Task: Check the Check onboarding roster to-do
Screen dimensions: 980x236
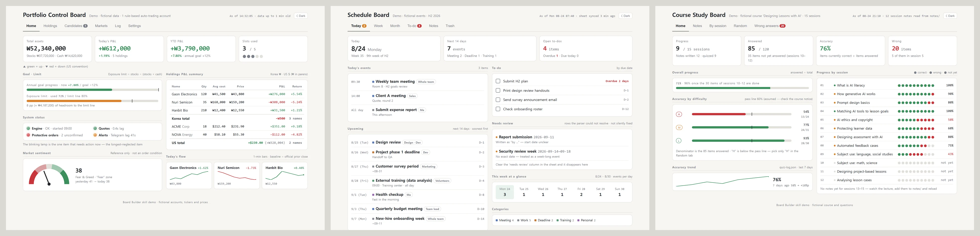Action: 498,109
